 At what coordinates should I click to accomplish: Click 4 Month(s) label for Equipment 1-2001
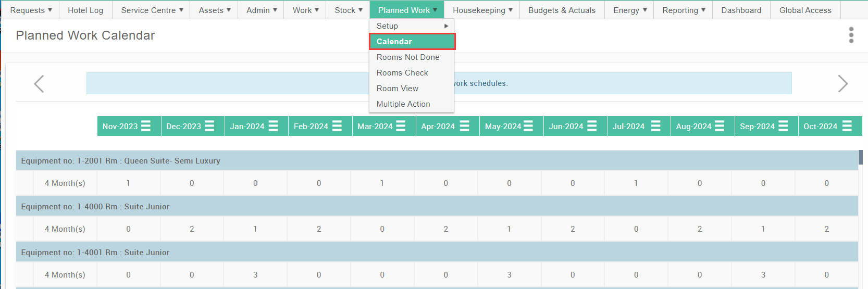pyautogui.click(x=65, y=183)
